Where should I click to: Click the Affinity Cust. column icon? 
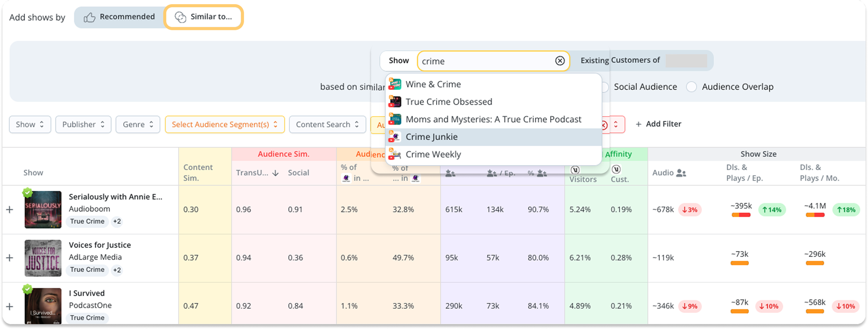pos(616,169)
